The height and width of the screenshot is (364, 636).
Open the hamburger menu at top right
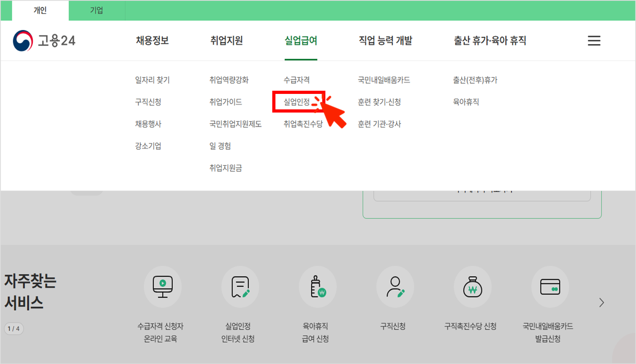(x=594, y=40)
